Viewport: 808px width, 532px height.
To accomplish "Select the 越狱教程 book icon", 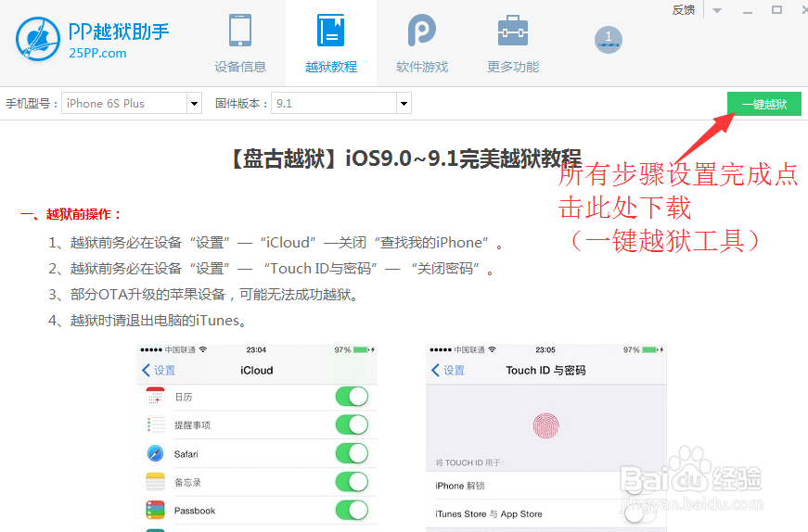I will tap(331, 31).
